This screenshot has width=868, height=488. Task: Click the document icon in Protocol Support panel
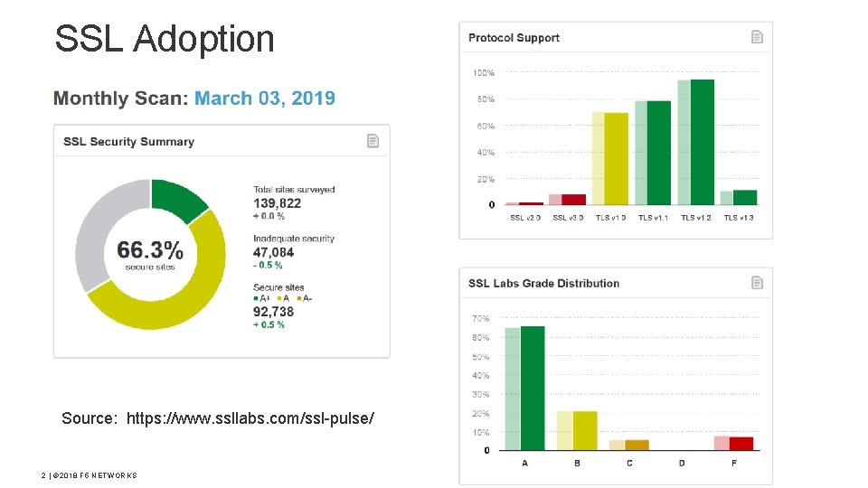(758, 37)
